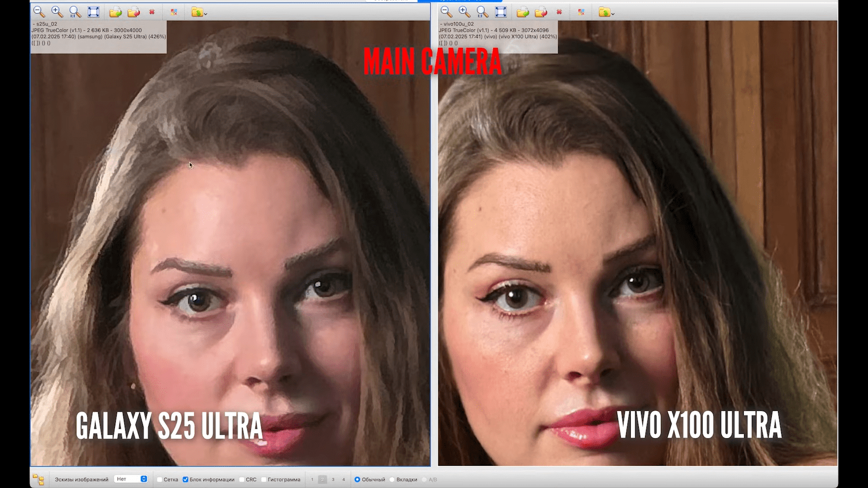Set 1:1 zoom in left s25u_02 pane
Screen dimensions: 868x488
(75, 11)
